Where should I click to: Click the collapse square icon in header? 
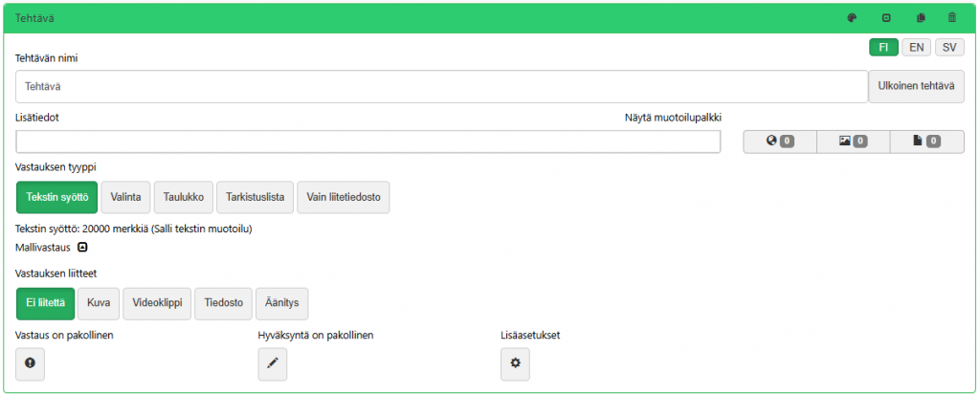pos(886,17)
